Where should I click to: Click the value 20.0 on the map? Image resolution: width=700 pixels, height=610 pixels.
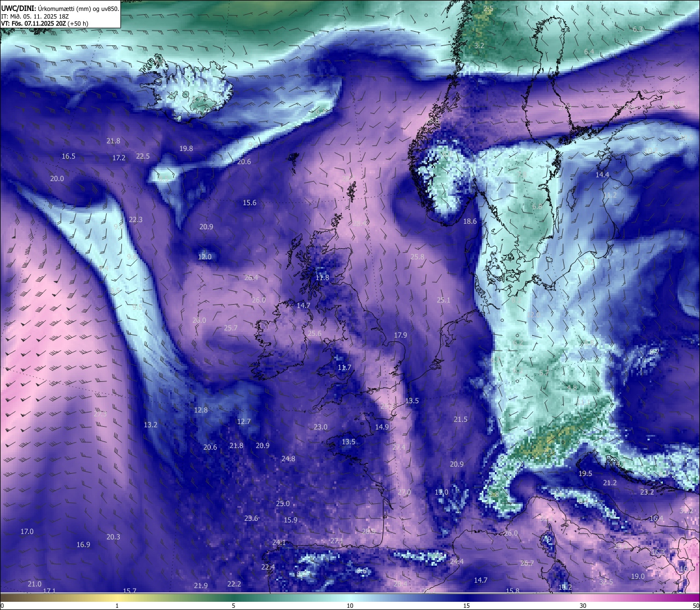tap(57, 179)
